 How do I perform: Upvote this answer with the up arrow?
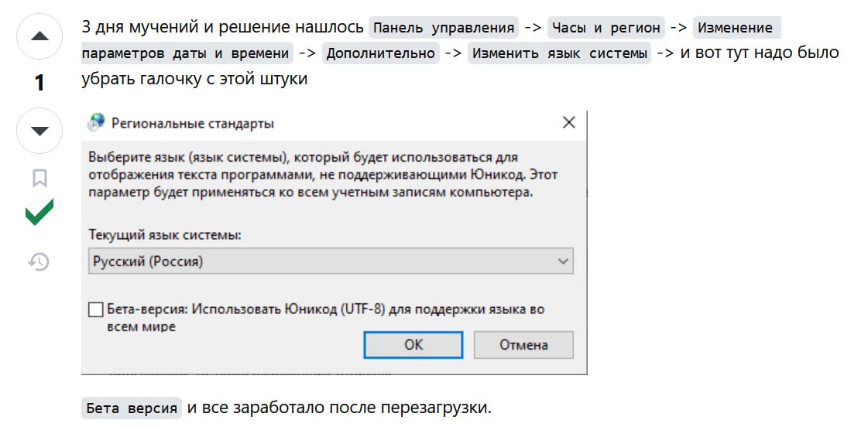point(39,36)
